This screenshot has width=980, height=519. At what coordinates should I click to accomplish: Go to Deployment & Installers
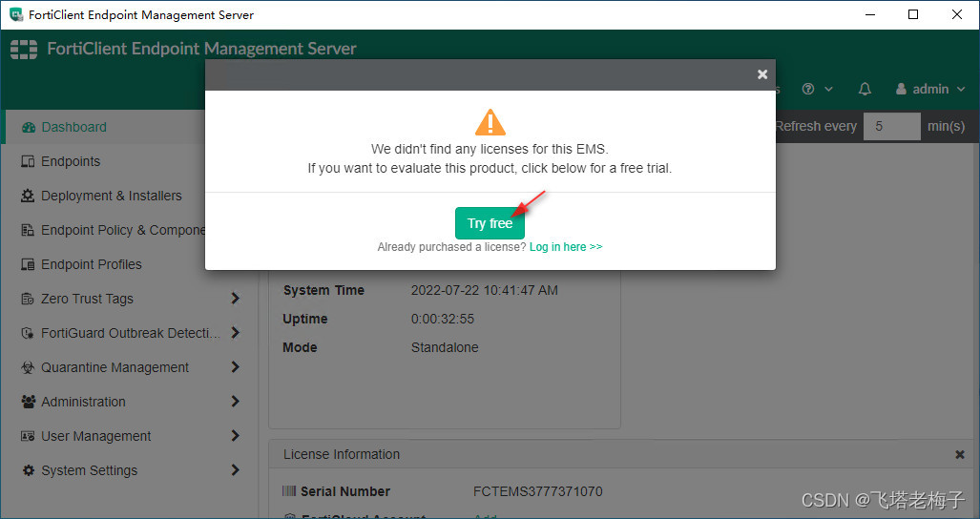[112, 196]
